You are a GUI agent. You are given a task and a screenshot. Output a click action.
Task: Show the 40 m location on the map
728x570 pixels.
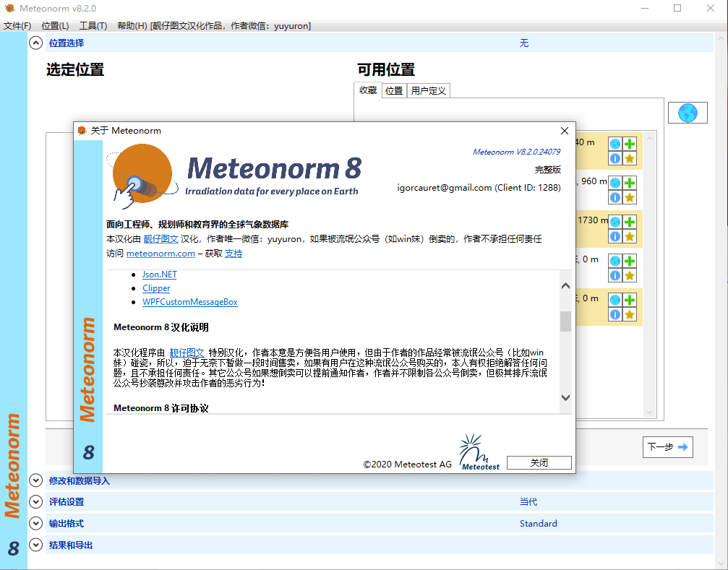click(615, 144)
